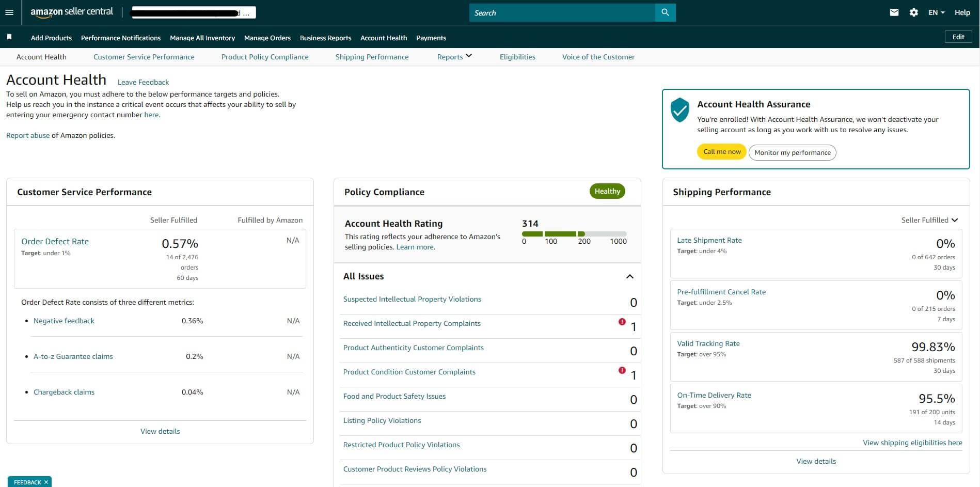Open Voice of the Customer tab
The height and width of the screenshot is (487, 980).
click(x=598, y=57)
